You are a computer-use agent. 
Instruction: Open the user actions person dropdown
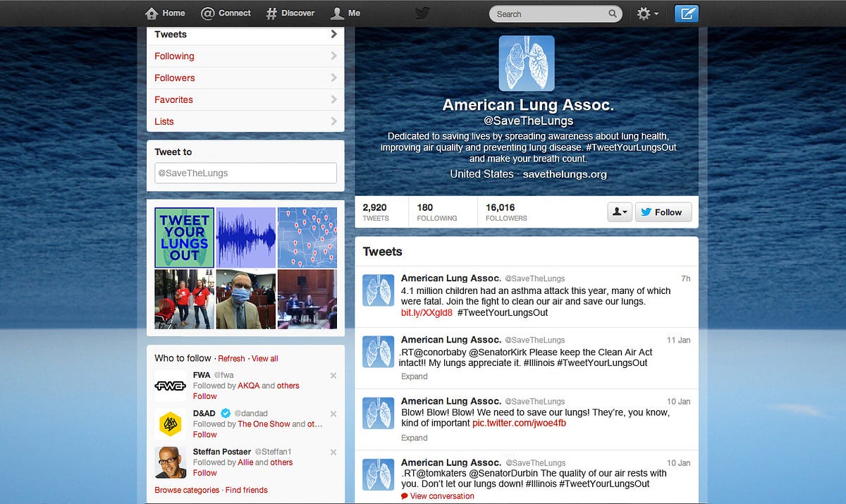[x=620, y=211]
